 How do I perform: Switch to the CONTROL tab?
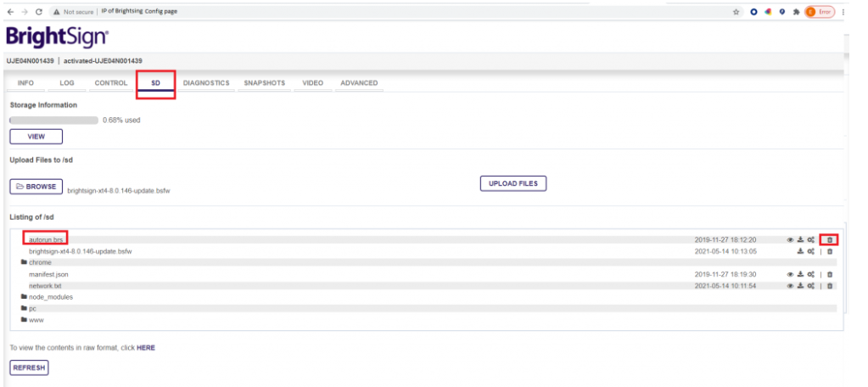click(x=110, y=83)
